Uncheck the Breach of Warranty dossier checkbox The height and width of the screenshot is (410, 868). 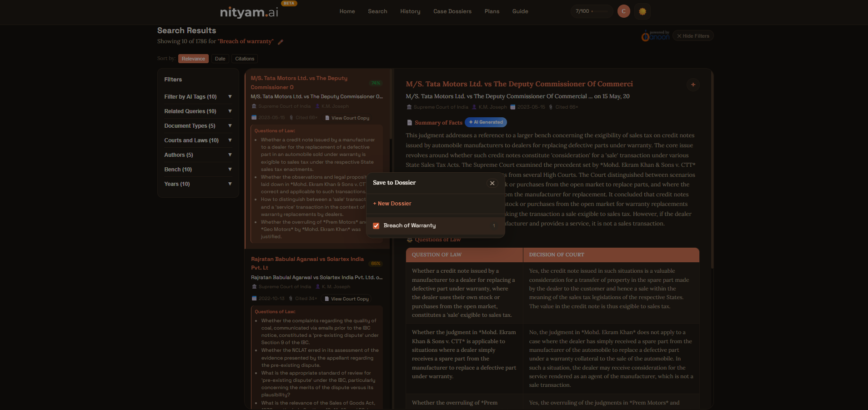click(x=376, y=226)
